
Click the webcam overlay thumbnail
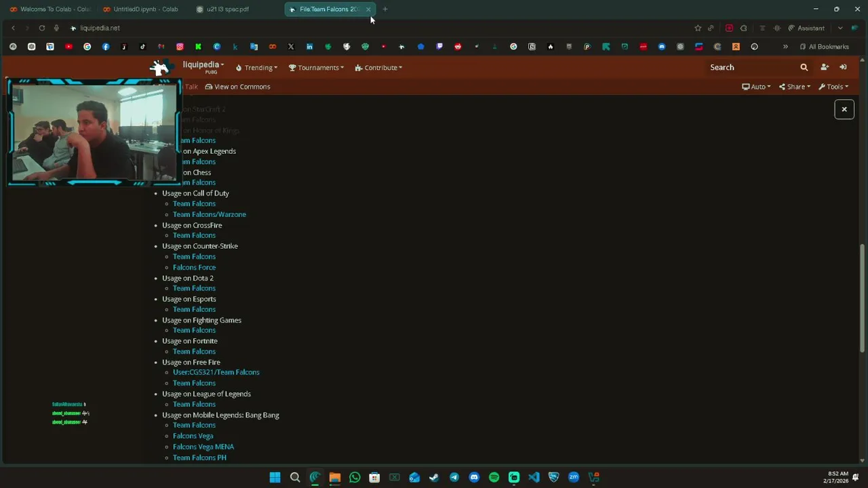tap(94, 132)
